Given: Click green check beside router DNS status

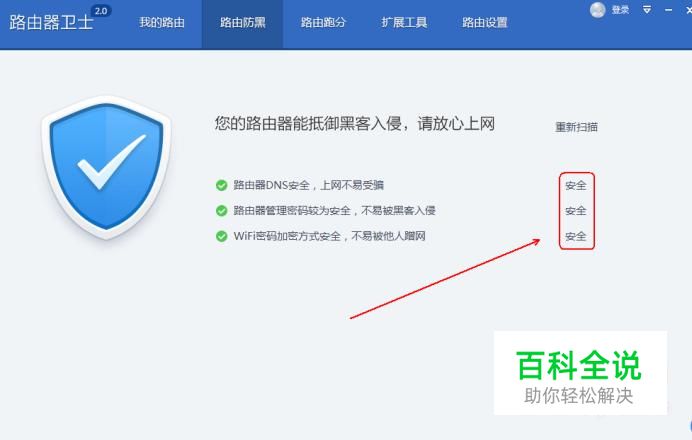Looking at the screenshot, I should (222, 185).
